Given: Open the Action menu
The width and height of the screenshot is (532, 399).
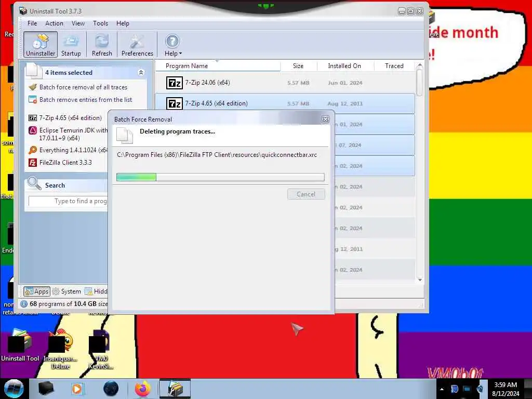Looking at the screenshot, I should point(54,23).
